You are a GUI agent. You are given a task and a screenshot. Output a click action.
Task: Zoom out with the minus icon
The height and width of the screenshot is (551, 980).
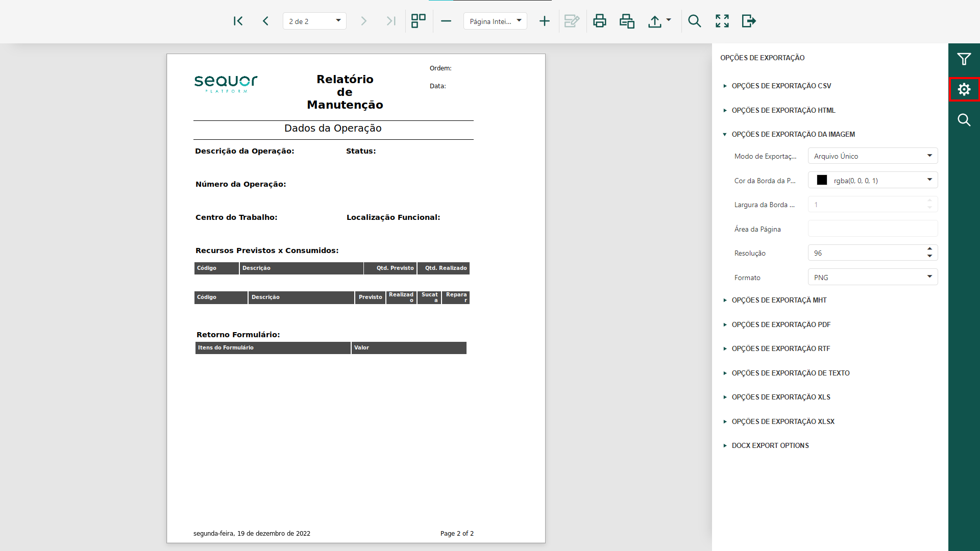click(446, 21)
